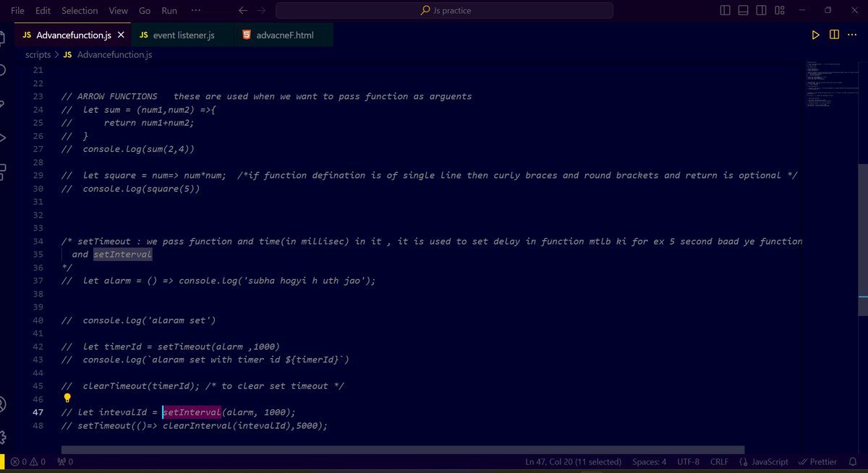The image size is (868, 473).
Task: Toggle the Panel layout icon
Action: point(743,9)
